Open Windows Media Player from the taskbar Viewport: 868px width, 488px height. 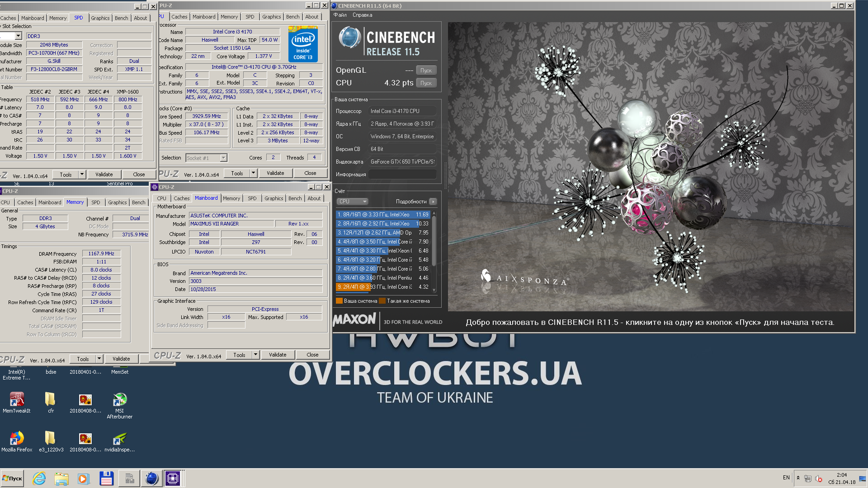[83, 478]
